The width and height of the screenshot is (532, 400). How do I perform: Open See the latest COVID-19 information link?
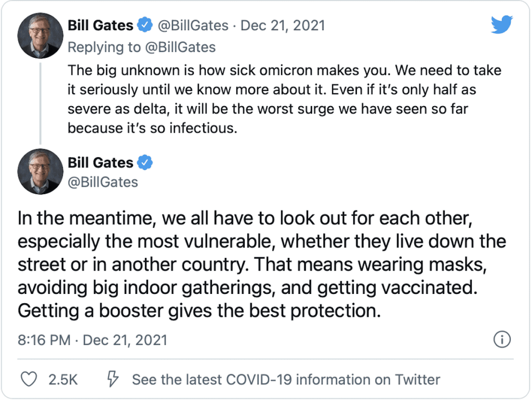coord(286,380)
